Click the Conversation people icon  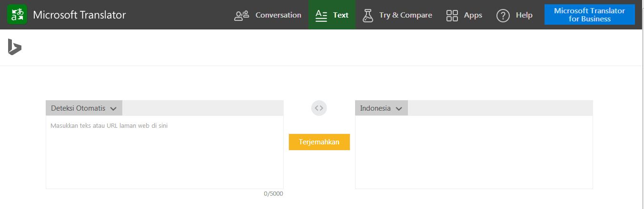[x=242, y=15]
